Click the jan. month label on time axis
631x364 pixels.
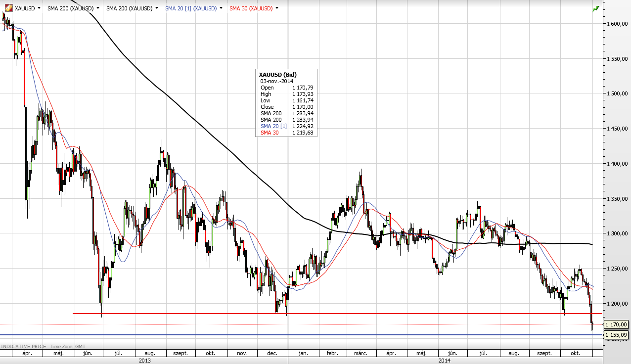[303, 354]
